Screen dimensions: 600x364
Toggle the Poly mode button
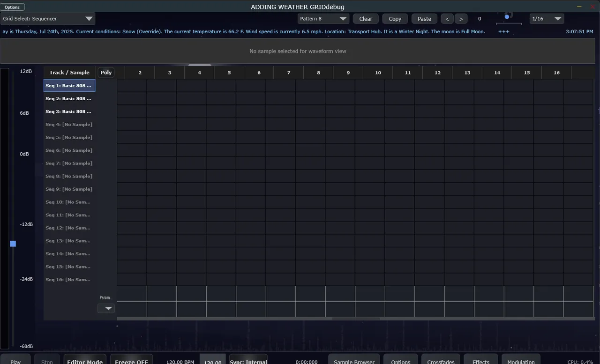coord(106,72)
